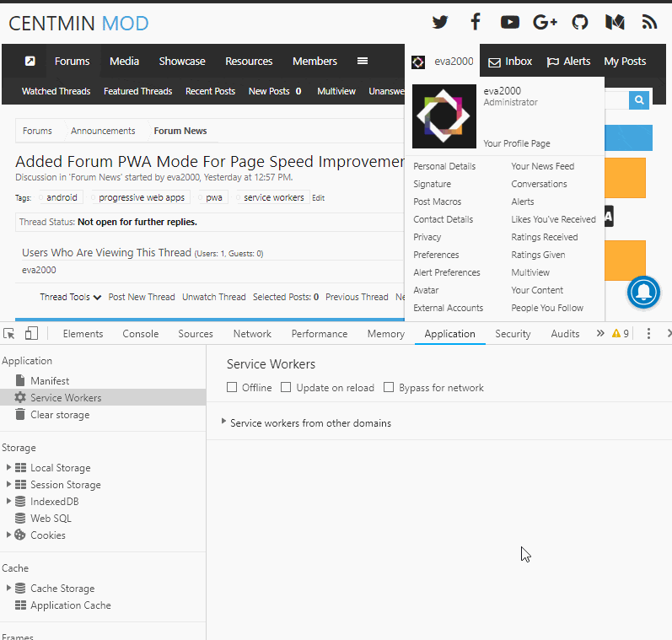Open the Members nav menu
This screenshot has width=672, height=640.
pyautogui.click(x=315, y=62)
